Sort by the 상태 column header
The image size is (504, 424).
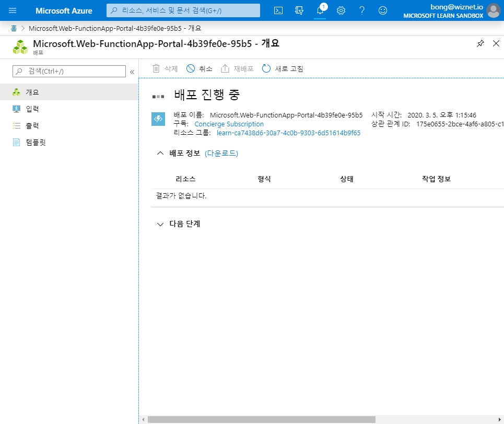pyautogui.click(x=347, y=179)
